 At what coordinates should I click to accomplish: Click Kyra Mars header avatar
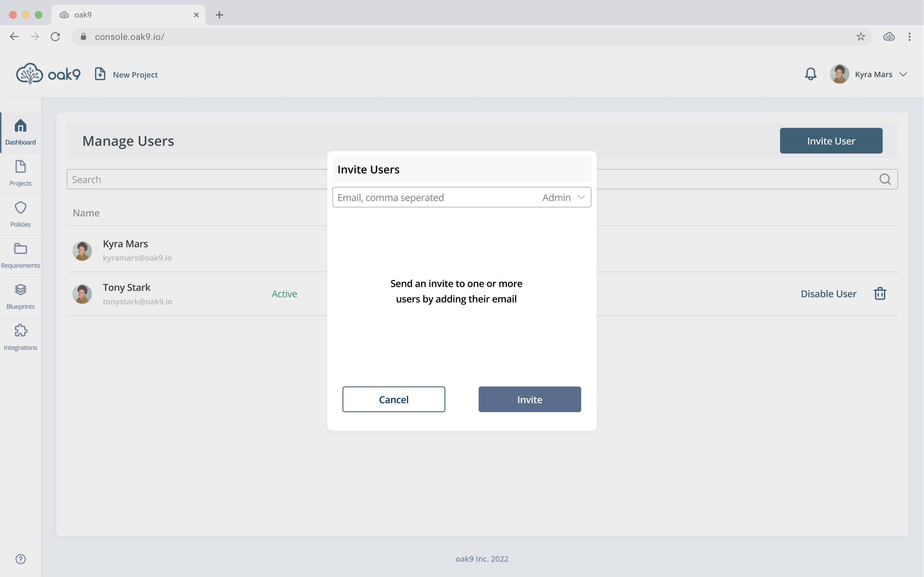coord(839,74)
